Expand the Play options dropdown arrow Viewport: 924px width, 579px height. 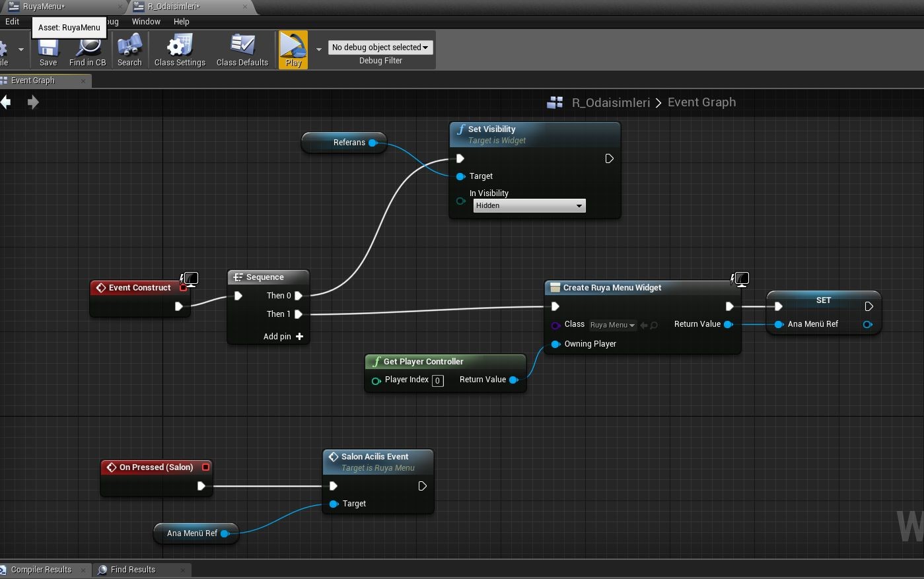[x=318, y=49]
